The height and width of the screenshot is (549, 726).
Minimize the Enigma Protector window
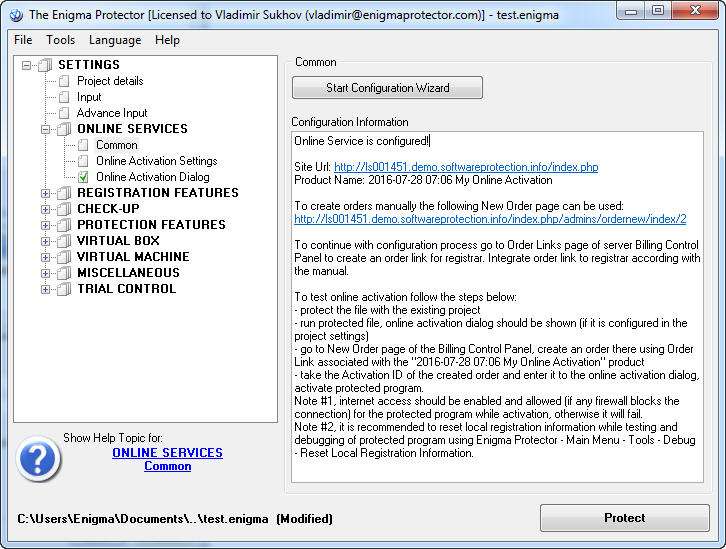pos(631,11)
